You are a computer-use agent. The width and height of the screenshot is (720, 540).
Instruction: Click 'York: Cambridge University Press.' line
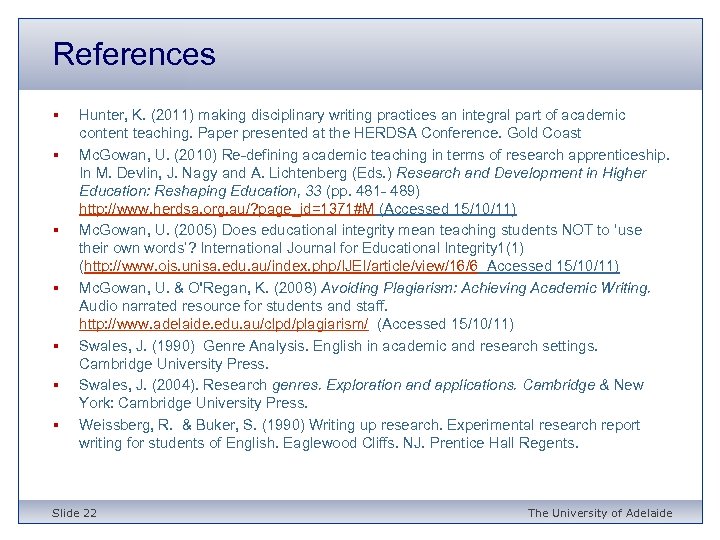[193, 403]
